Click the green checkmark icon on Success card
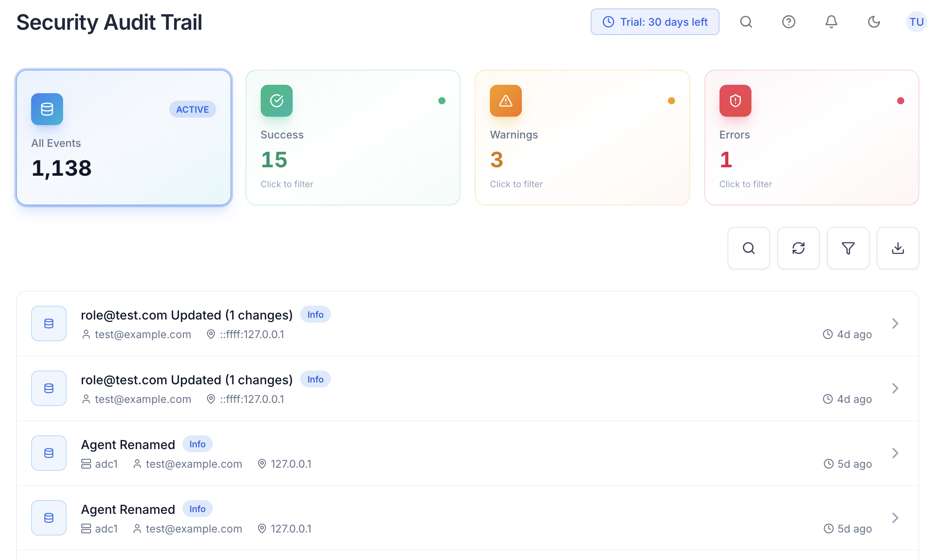 click(276, 101)
